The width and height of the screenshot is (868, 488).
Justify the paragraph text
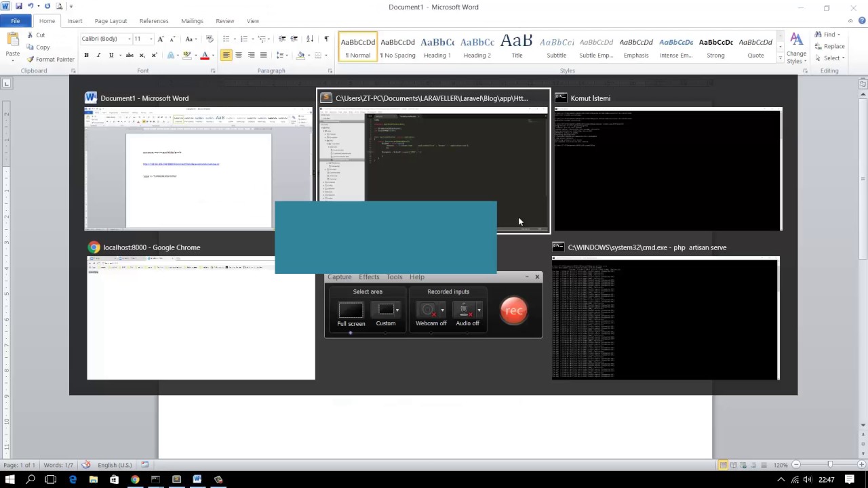tap(263, 55)
